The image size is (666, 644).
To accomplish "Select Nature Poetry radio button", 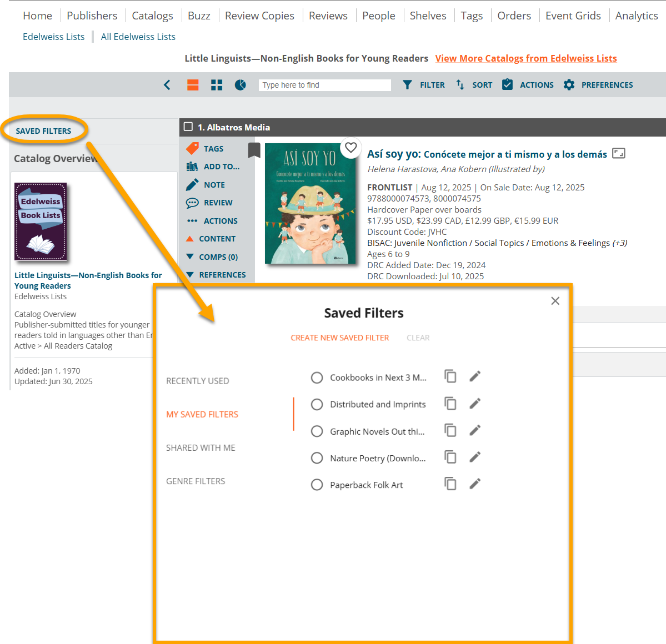I will coord(317,458).
